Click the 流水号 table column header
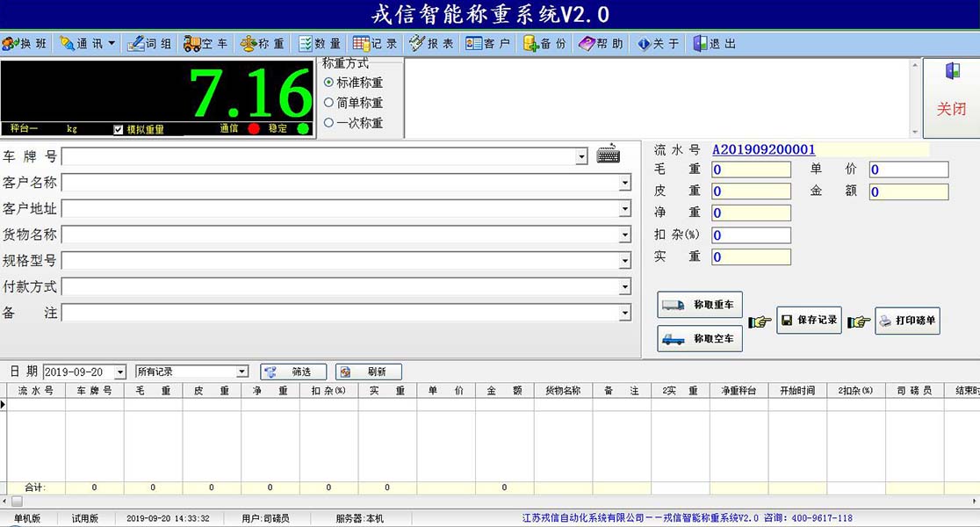Image resolution: width=980 pixels, height=527 pixels. click(36, 391)
